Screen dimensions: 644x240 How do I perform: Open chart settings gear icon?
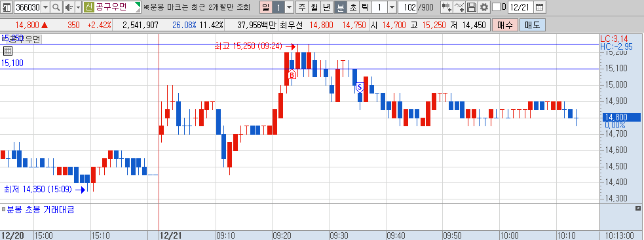(x=484, y=7)
